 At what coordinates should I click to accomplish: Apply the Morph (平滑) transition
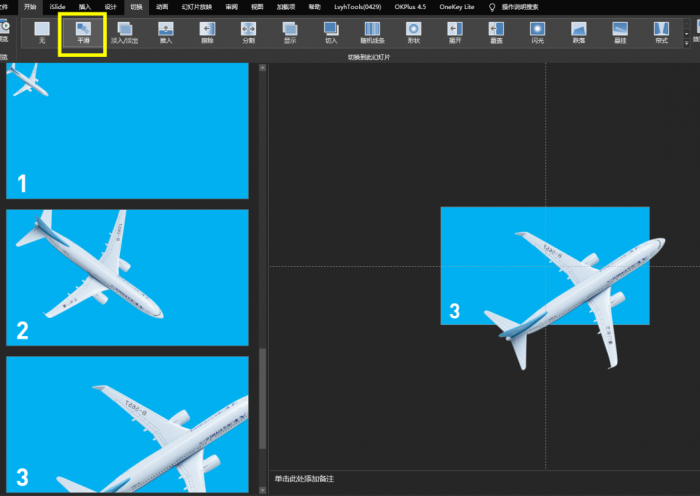(x=83, y=33)
